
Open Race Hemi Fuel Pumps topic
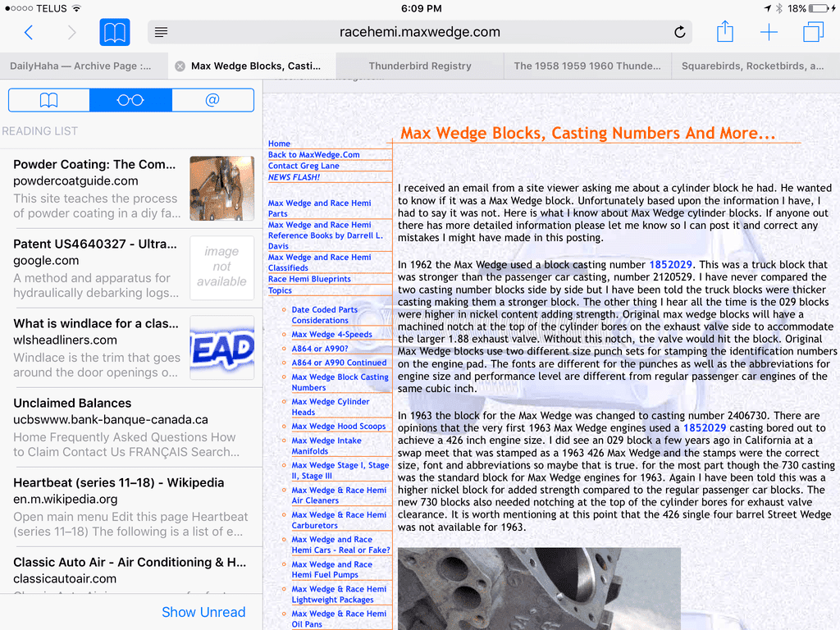click(x=332, y=569)
